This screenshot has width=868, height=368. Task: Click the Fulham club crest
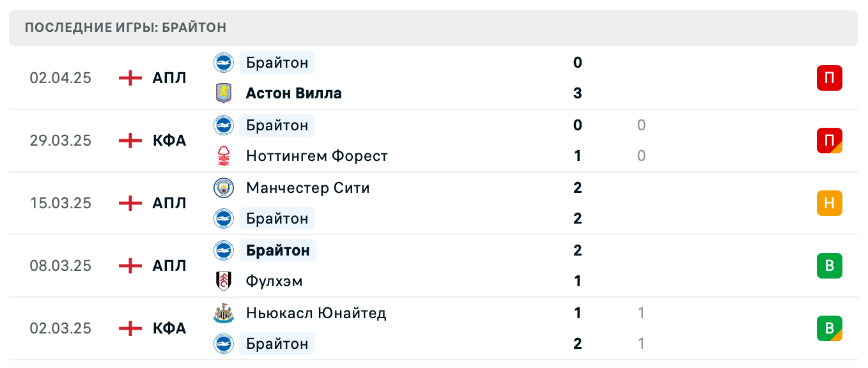point(224,281)
